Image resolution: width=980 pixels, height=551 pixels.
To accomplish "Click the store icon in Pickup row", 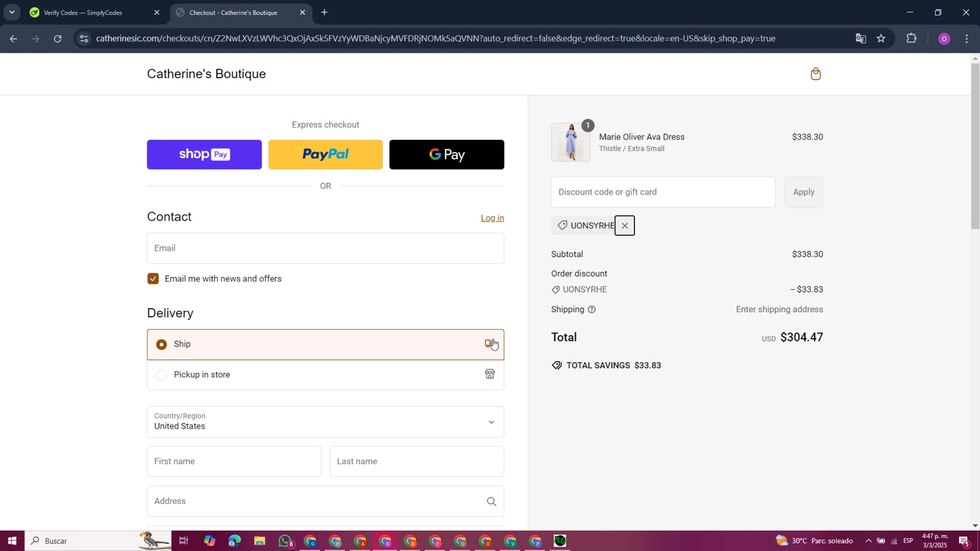I will pyautogui.click(x=489, y=374).
